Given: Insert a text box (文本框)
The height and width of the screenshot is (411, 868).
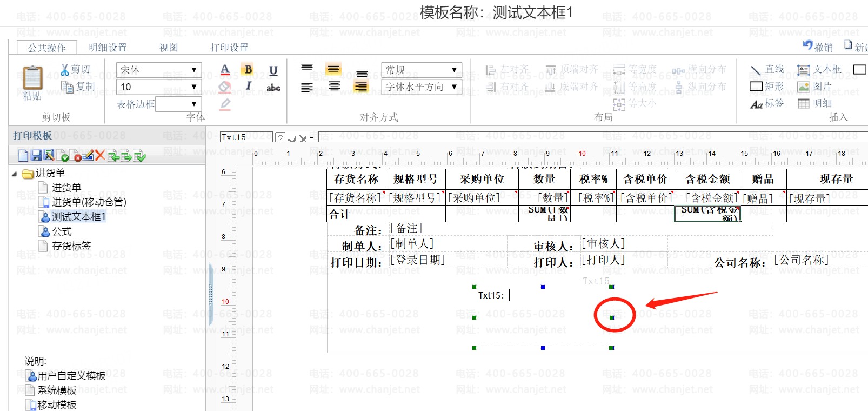Looking at the screenshot, I should [x=820, y=69].
